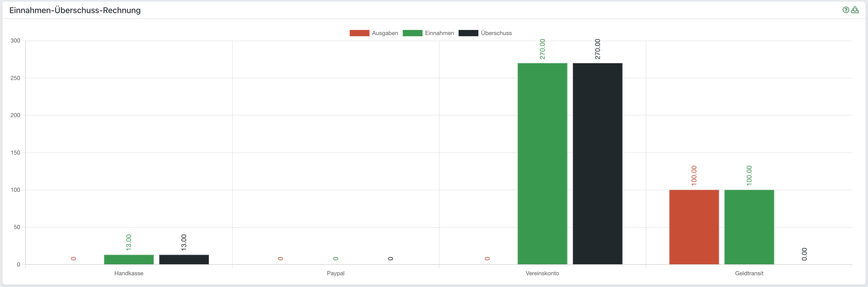Toggle the Einnahmen legend entry

439,33
